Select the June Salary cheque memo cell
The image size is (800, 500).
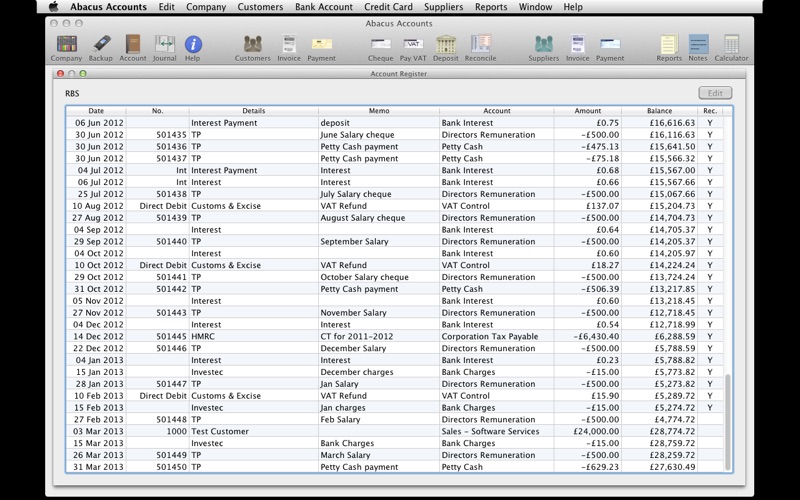379,135
